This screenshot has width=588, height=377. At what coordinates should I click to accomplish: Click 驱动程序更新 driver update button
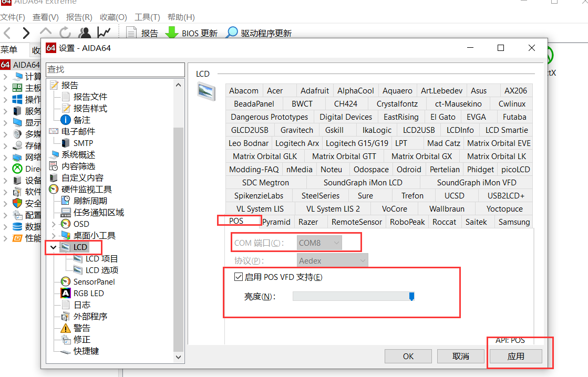pos(259,33)
